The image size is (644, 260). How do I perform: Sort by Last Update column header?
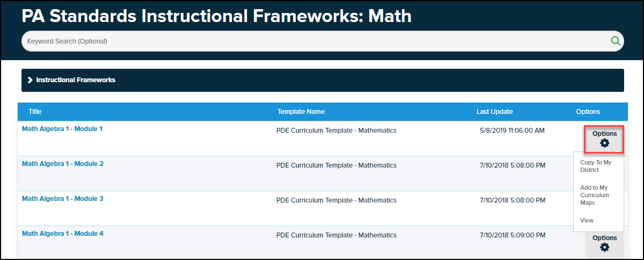coord(495,112)
